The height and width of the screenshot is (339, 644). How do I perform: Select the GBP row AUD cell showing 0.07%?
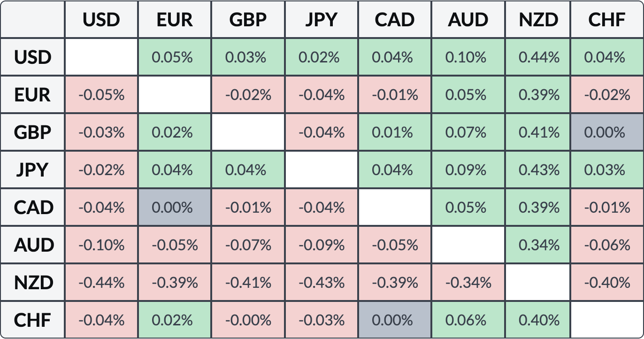[468, 132]
